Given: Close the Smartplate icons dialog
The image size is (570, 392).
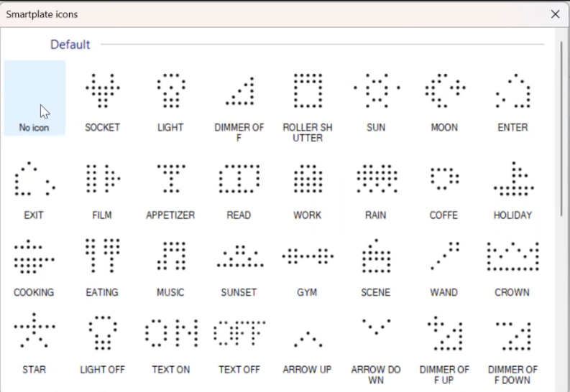Looking at the screenshot, I should point(555,14).
